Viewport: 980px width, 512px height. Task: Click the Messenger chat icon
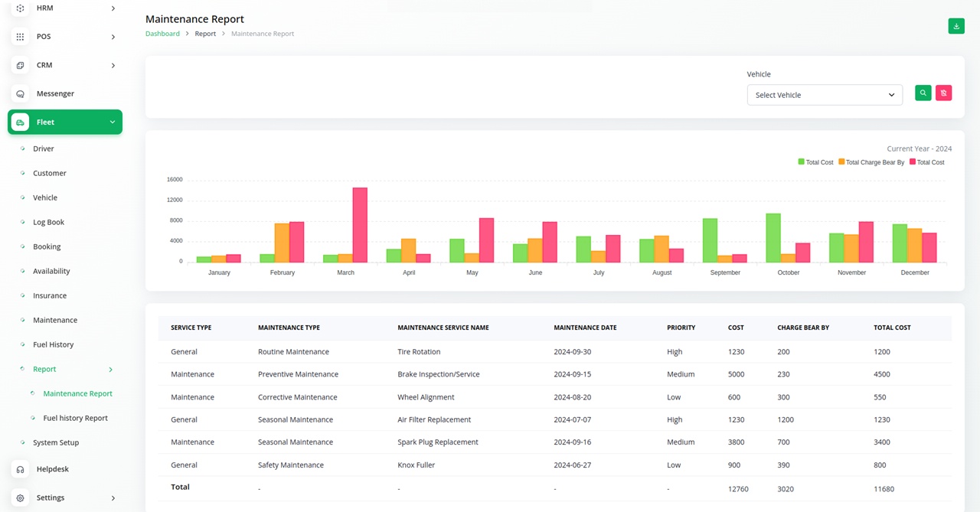pyautogui.click(x=20, y=93)
